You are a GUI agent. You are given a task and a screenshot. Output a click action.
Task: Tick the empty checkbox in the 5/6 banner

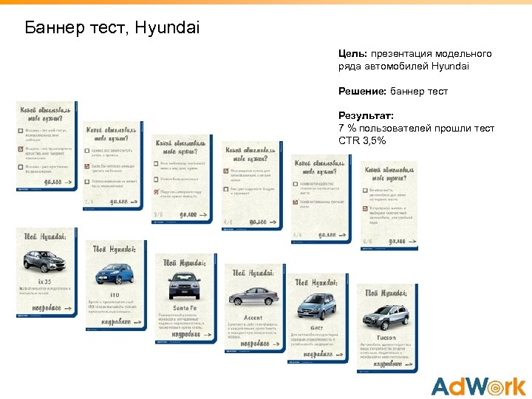295,184
